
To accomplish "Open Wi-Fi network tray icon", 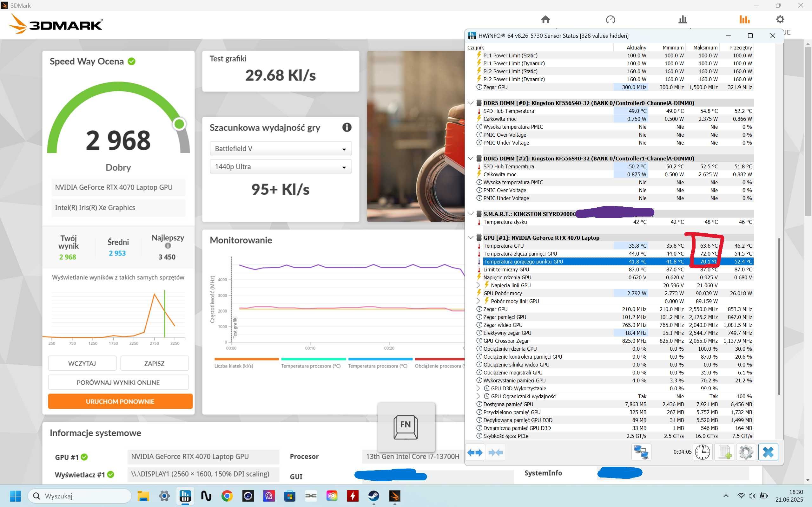I will coord(741,496).
